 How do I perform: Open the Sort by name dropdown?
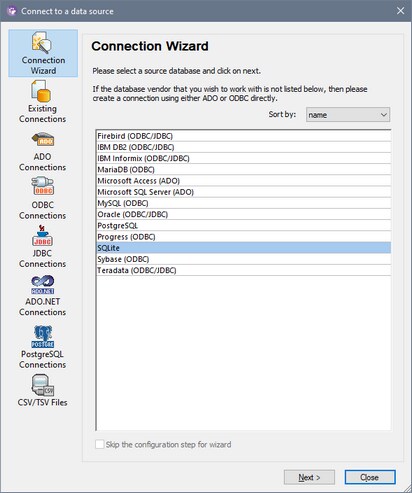point(348,115)
